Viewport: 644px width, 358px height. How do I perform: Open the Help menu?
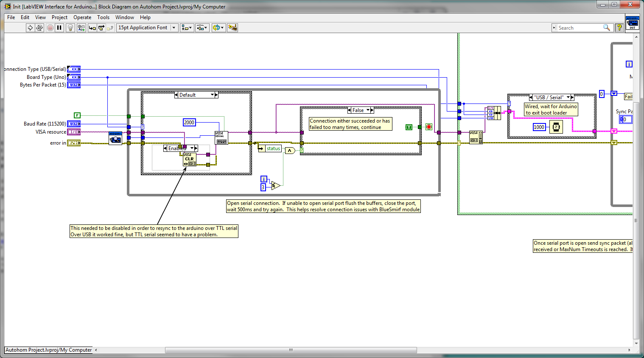click(x=145, y=17)
